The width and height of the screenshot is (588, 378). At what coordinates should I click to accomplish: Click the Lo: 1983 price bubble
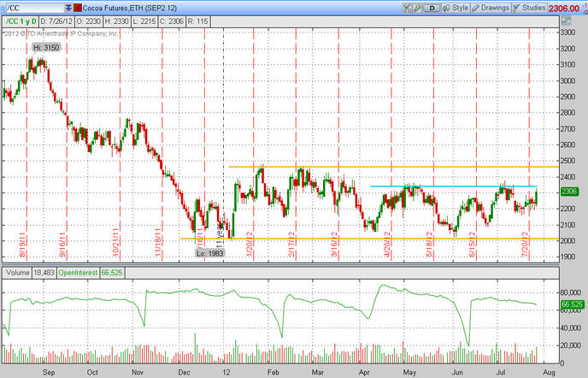(x=210, y=253)
